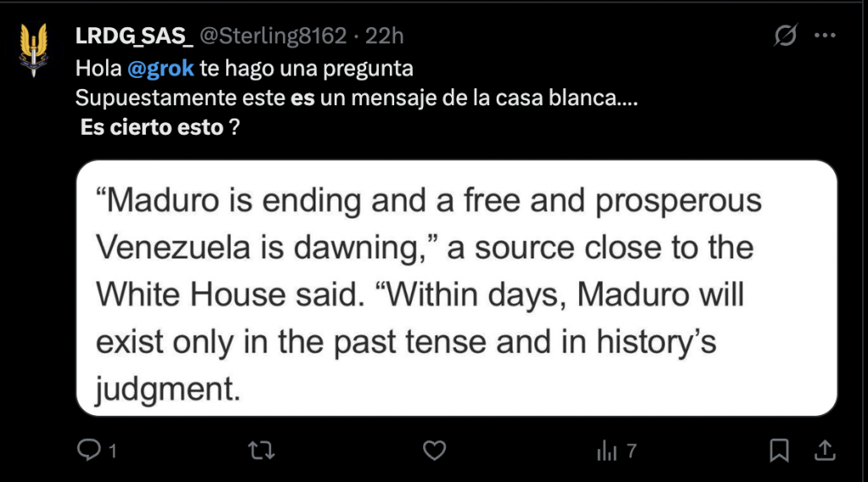This screenshot has width=868, height=482.
Task: Like the post with the heart icon
Action: pyautogui.click(x=434, y=451)
